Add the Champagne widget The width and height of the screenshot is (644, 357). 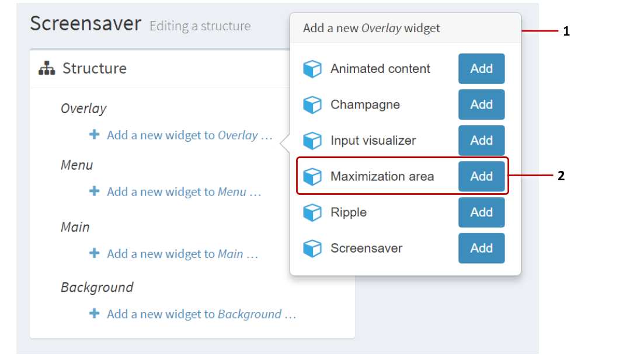481,104
